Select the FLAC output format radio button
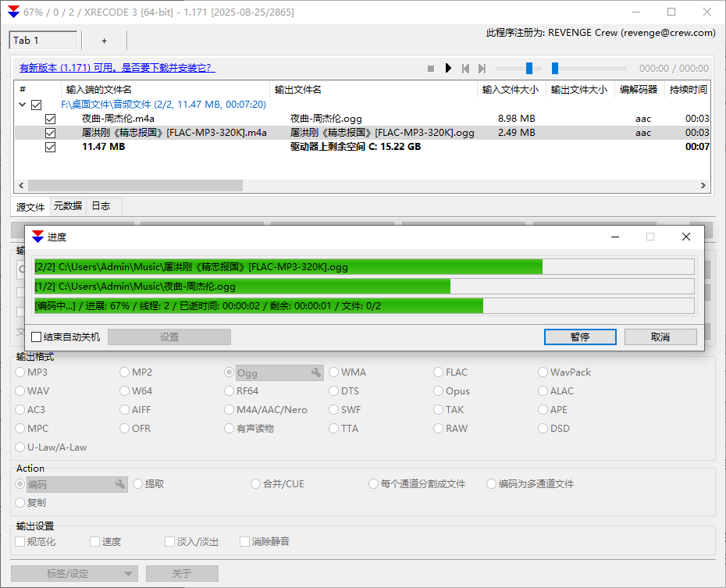This screenshot has width=726, height=588. coord(438,372)
